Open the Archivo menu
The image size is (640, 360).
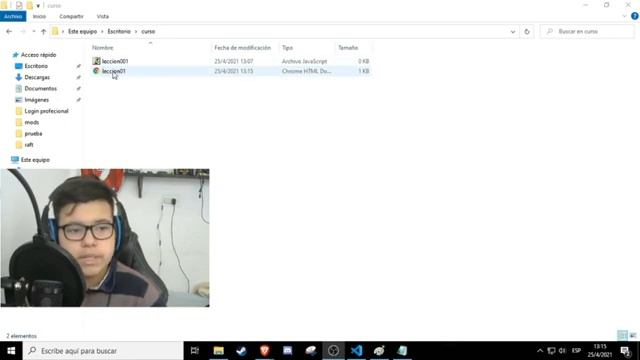tap(13, 16)
